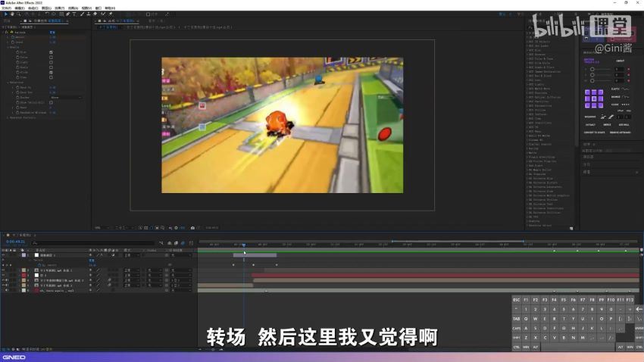The width and height of the screenshot is (644, 362).
Task: Click the CONVERT TO SHAPE button
Action: coord(594,133)
